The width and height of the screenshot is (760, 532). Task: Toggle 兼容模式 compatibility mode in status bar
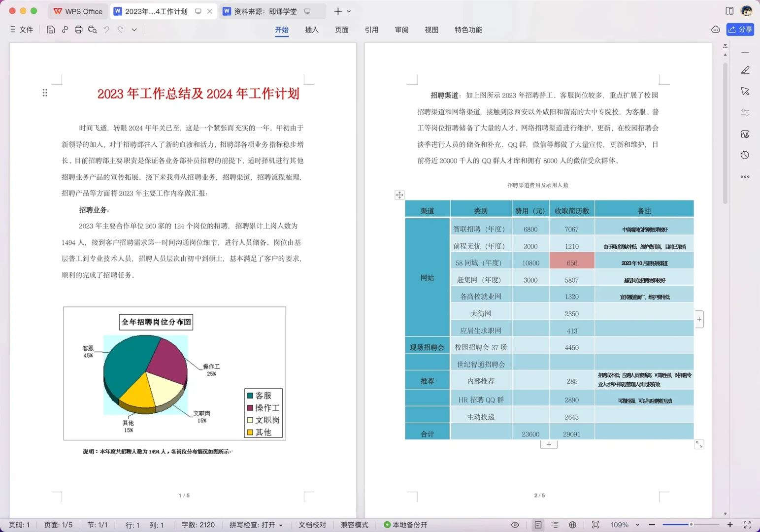(355, 525)
